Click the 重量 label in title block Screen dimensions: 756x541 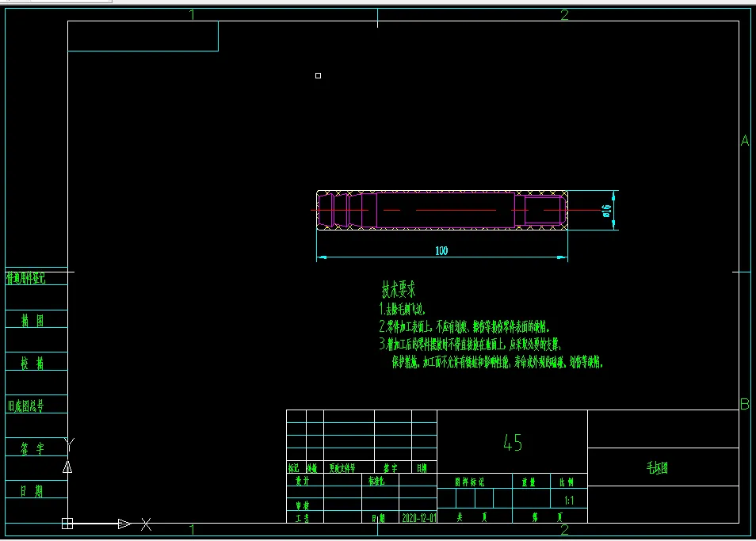click(x=529, y=482)
